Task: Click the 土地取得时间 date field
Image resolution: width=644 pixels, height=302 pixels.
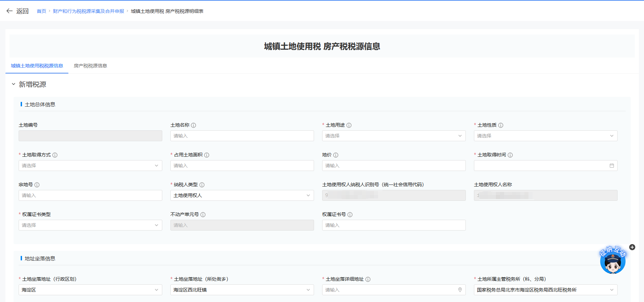Action: pyautogui.click(x=545, y=166)
